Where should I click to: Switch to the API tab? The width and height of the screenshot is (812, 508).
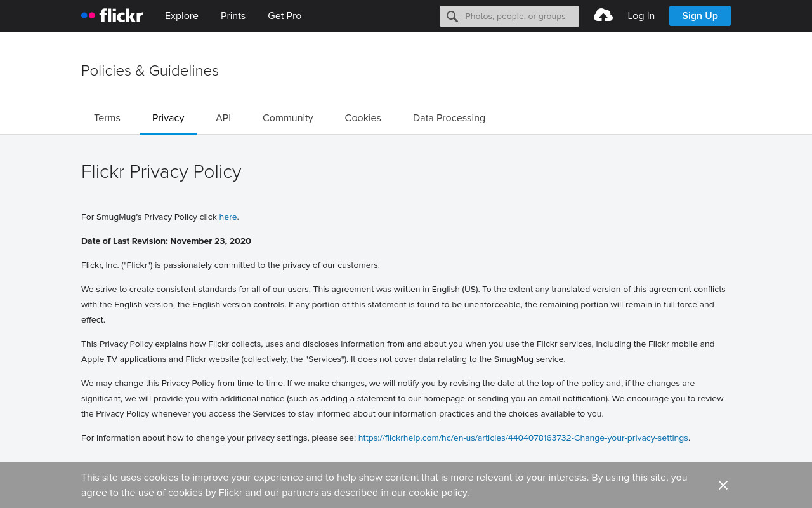tap(223, 118)
